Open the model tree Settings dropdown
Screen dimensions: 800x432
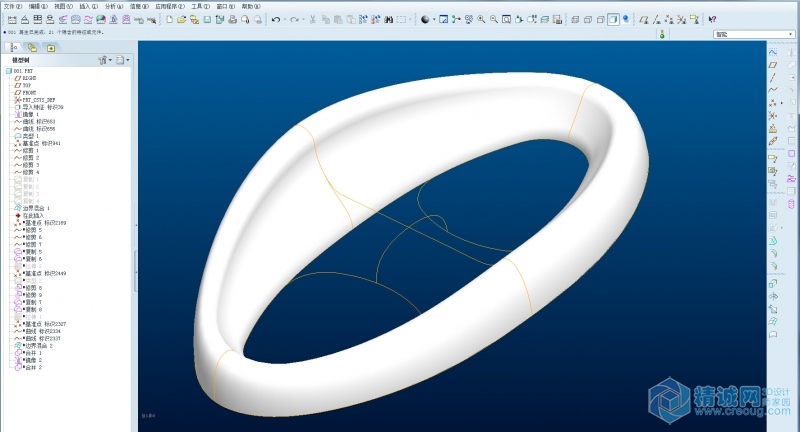pyautogui.click(x=105, y=60)
